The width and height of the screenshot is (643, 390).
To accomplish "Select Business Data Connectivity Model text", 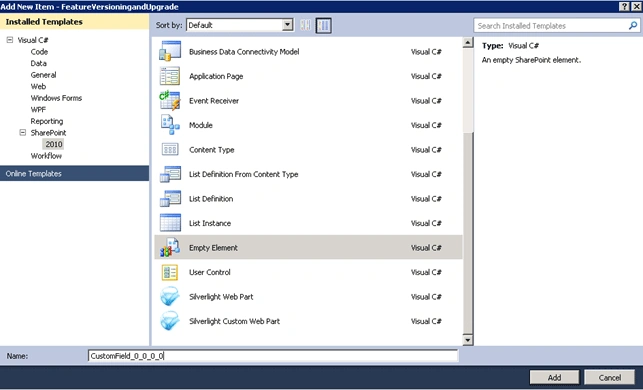I will coord(244,52).
